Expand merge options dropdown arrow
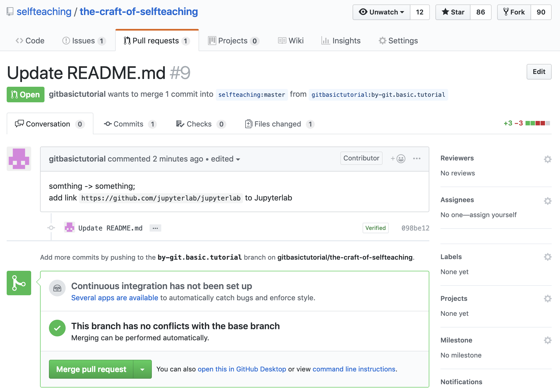Viewport: 560px width, 392px height. pos(142,369)
